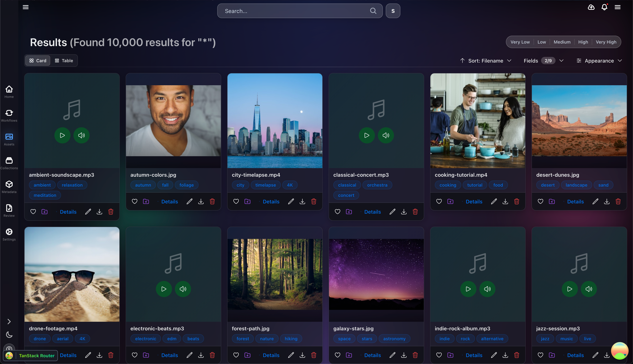The width and height of the screenshot is (633, 364).
Task: Open Details for cooking-tutorial.mp4
Action: point(474,202)
